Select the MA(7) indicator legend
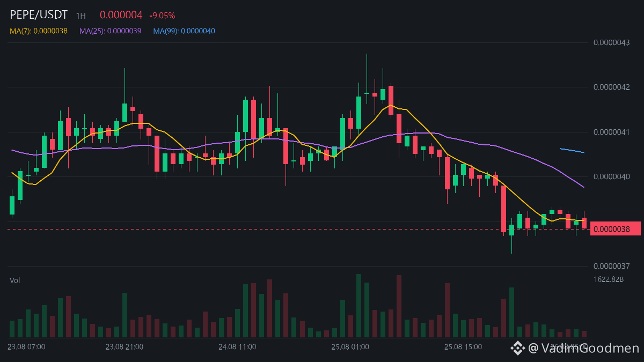 pyautogui.click(x=39, y=31)
